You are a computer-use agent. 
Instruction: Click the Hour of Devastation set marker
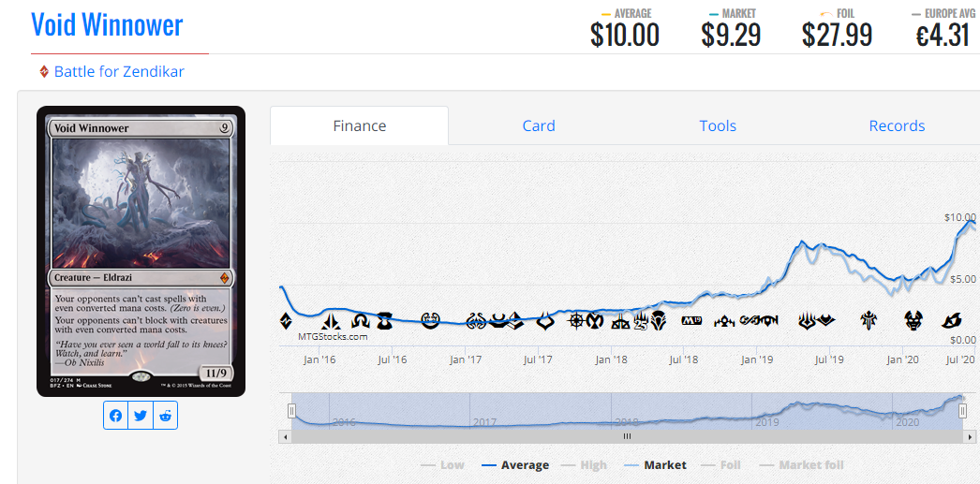pos(546,321)
